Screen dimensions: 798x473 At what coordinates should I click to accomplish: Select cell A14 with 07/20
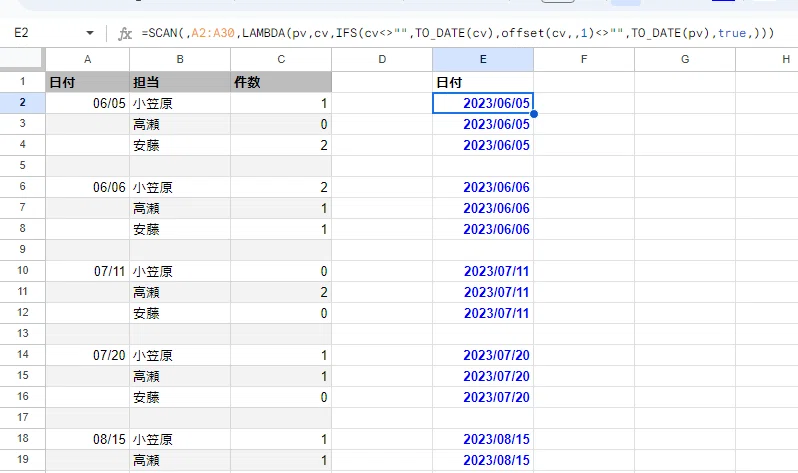(x=88, y=355)
